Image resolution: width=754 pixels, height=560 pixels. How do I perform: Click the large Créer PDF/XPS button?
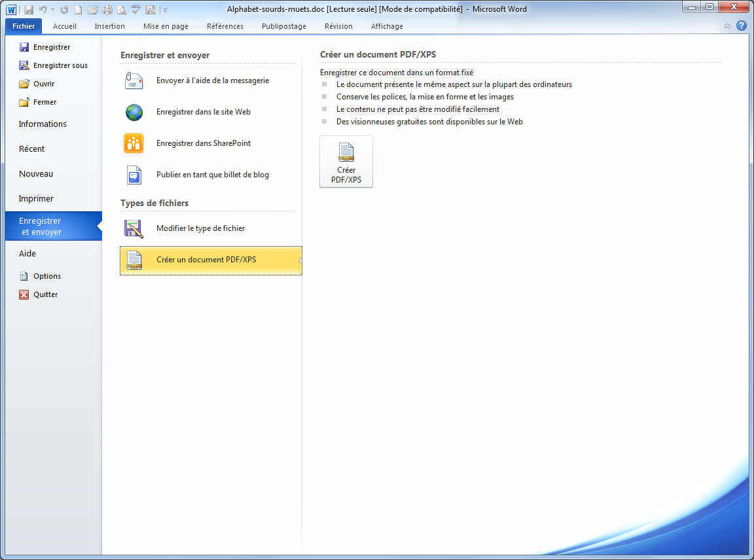click(x=346, y=162)
